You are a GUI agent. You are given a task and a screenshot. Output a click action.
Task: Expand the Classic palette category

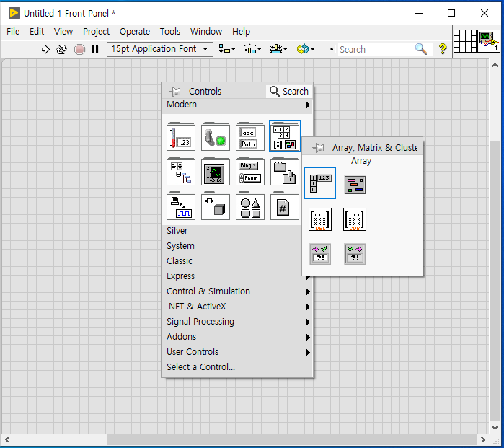(x=232, y=261)
